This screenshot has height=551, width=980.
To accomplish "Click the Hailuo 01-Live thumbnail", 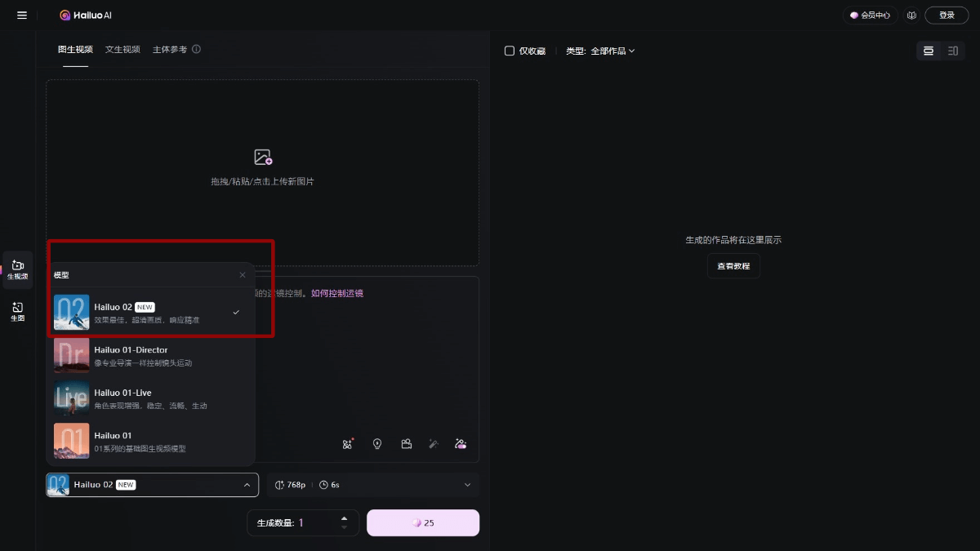I will [72, 398].
